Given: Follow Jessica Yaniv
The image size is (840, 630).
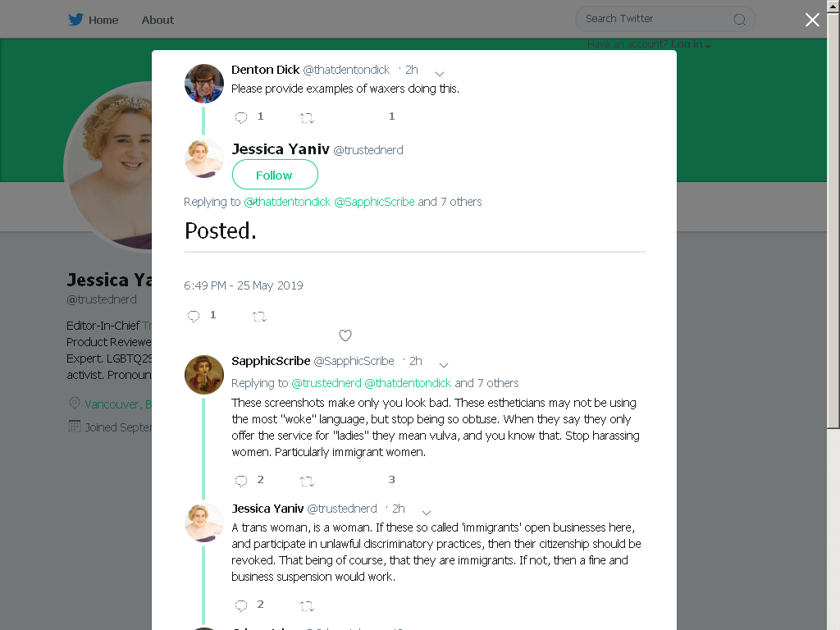Looking at the screenshot, I should [x=275, y=175].
